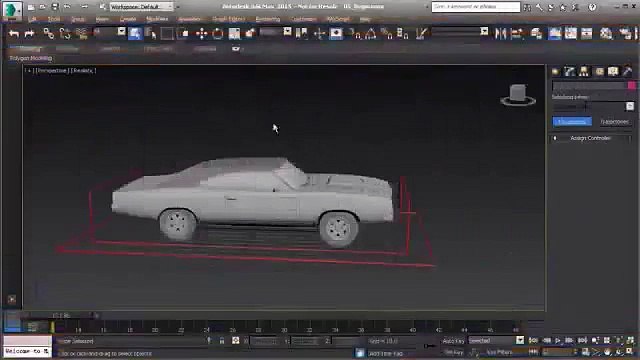Click the Redo arrow in the main toolbar
This screenshot has width=640, height=360.
tap(29, 33)
